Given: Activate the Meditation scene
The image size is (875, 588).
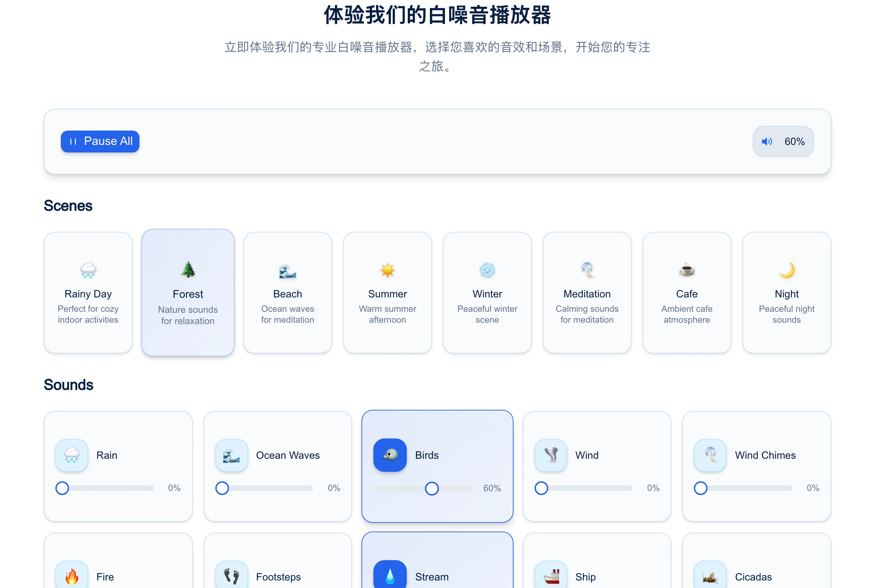Looking at the screenshot, I should (587, 293).
